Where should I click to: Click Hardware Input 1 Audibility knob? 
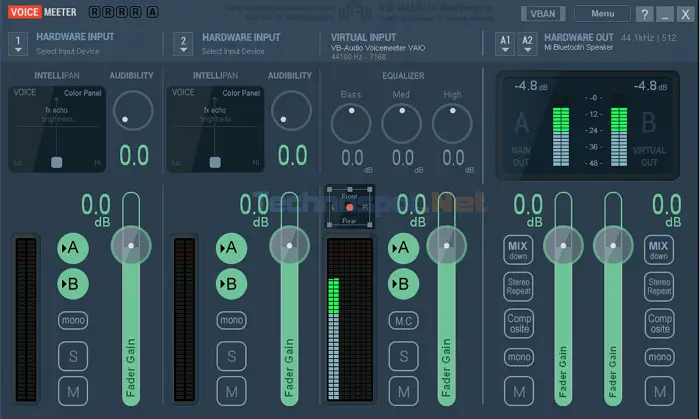click(x=133, y=110)
